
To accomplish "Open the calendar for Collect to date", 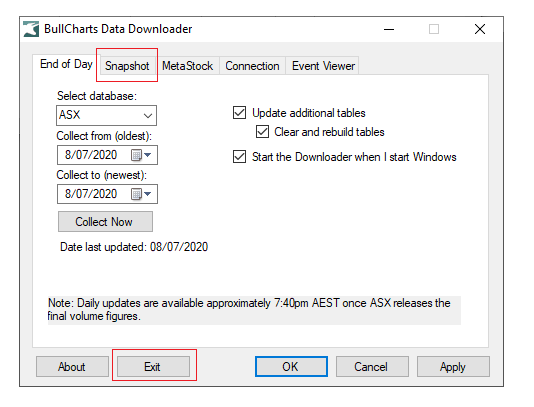I will (141, 194).
